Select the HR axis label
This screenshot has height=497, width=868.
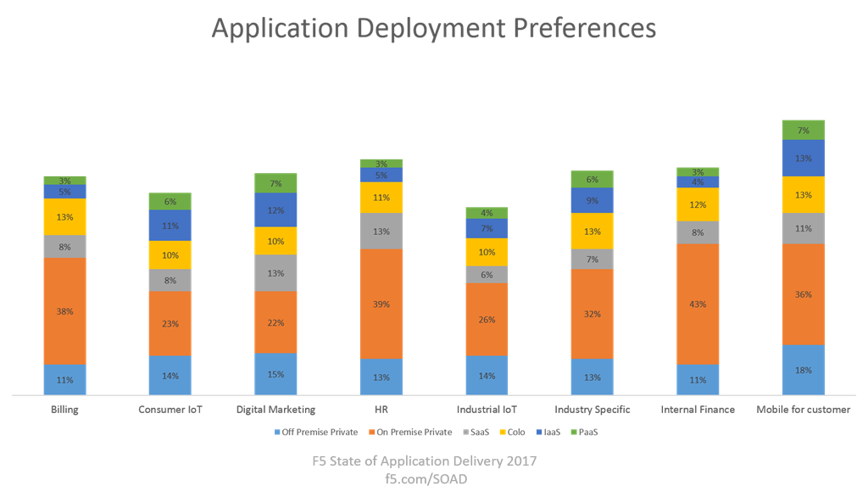[x=381, y=410]
